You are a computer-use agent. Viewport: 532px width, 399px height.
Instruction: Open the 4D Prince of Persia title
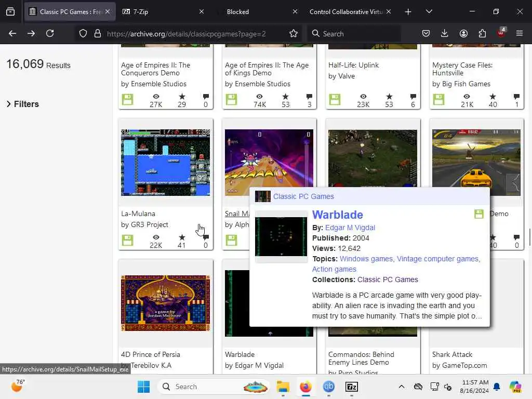click(x=151, y=354)
